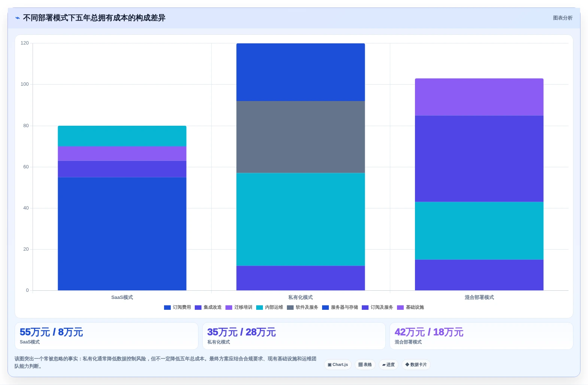Click 私有化模式 caption under 35万元 card
The image size is (588, 385).
219,342
